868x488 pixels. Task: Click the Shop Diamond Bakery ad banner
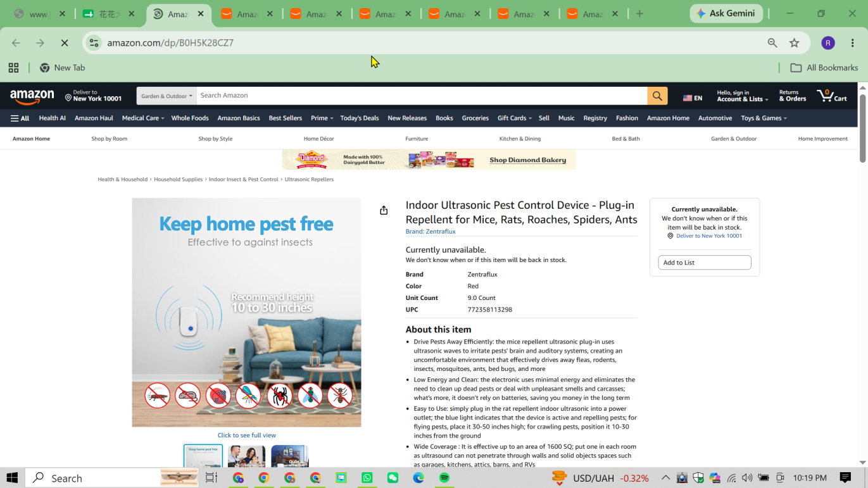pyautogui.click(x=429, y=160)
